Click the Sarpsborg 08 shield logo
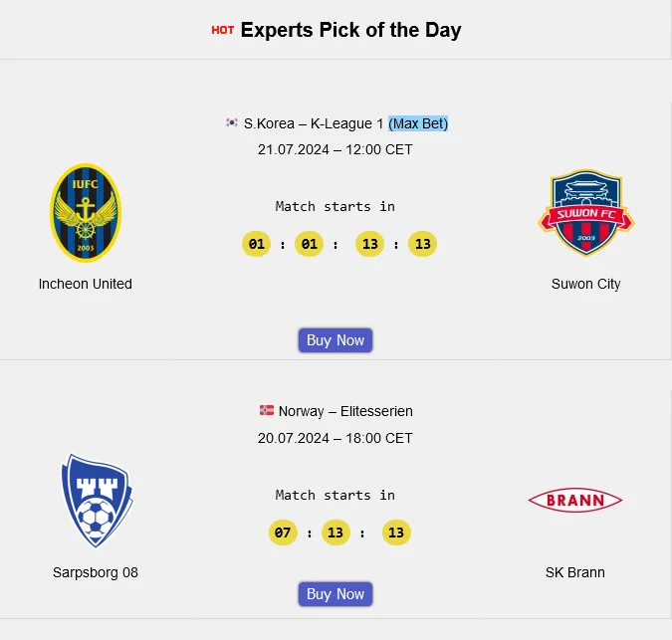 [x=96, y=501]
